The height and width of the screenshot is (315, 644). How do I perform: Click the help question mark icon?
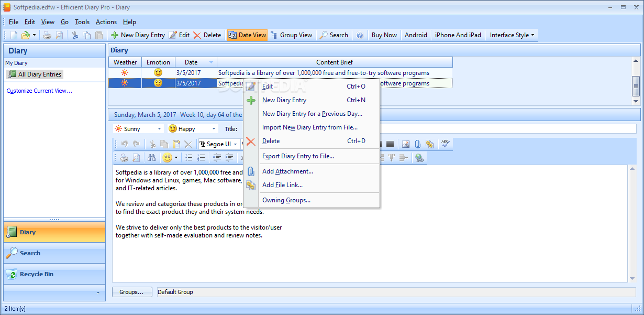(x=360, y=35)
